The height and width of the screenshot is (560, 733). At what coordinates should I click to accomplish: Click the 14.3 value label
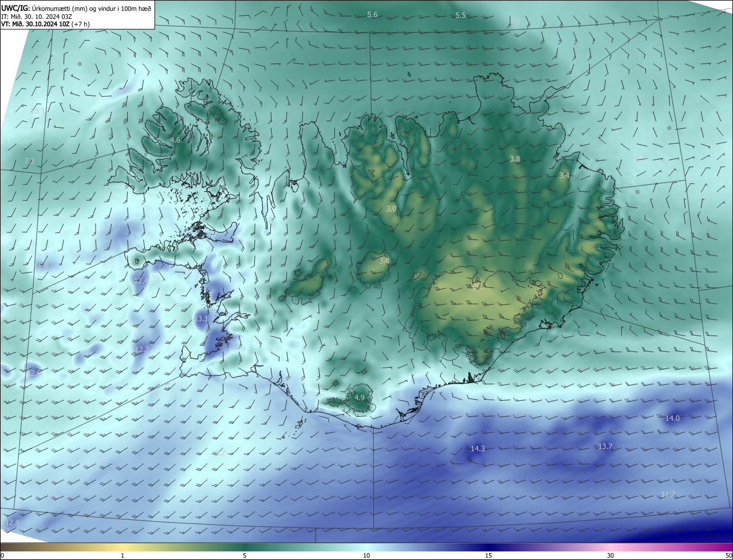[x=478, y=449]
